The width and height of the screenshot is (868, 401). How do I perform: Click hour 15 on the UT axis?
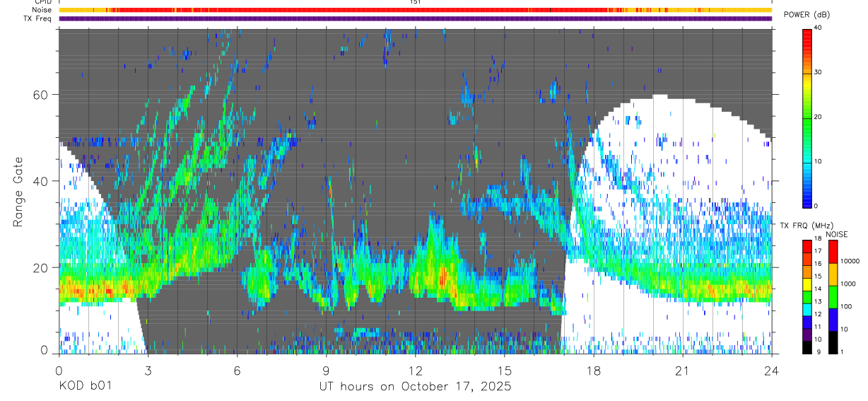pyautogui.click(x=504, y=370)
